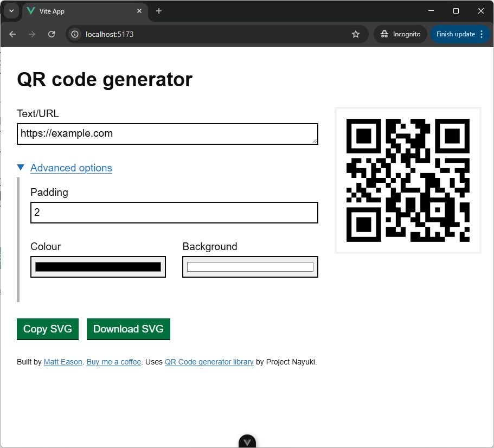View site information icon in address bar
Image resolution: width=494 pixels, height=448 pixels.
point(75,34)
